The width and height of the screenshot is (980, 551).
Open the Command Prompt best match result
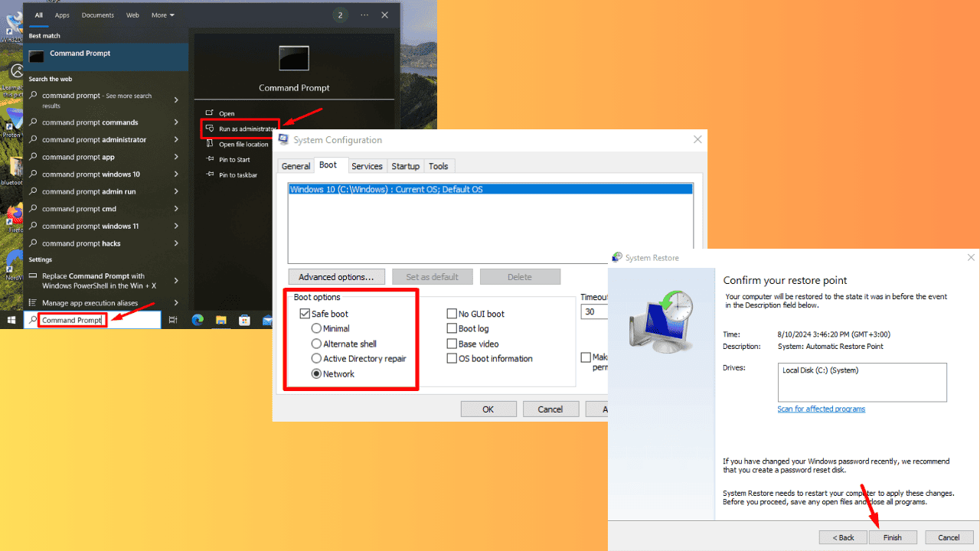(x=106, y=57)
